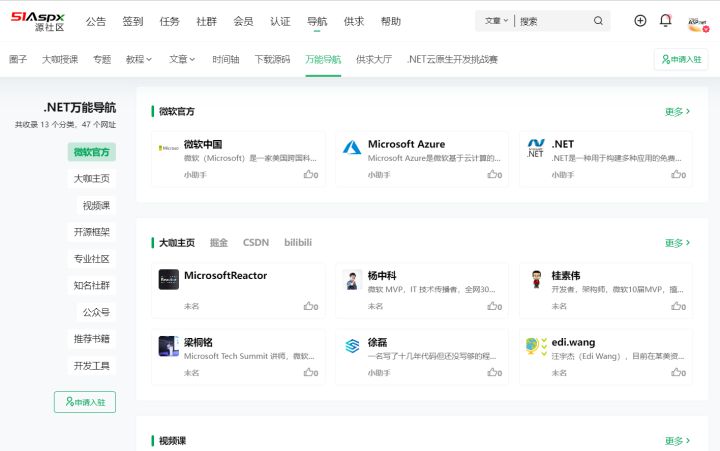Click the sidebar 申请入驻 button
The width and height of the screenshot is (720, 451).
click(85, 402)
